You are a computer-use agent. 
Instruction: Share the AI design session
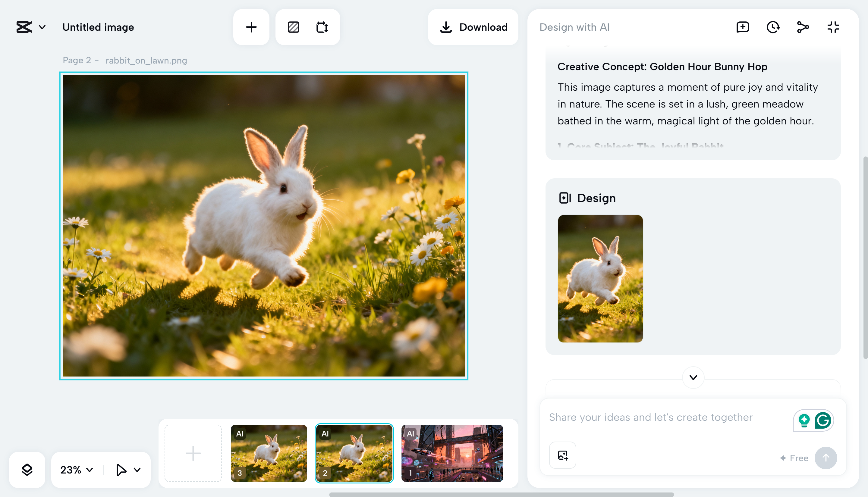pyautogui.click(x=803, y=27)
